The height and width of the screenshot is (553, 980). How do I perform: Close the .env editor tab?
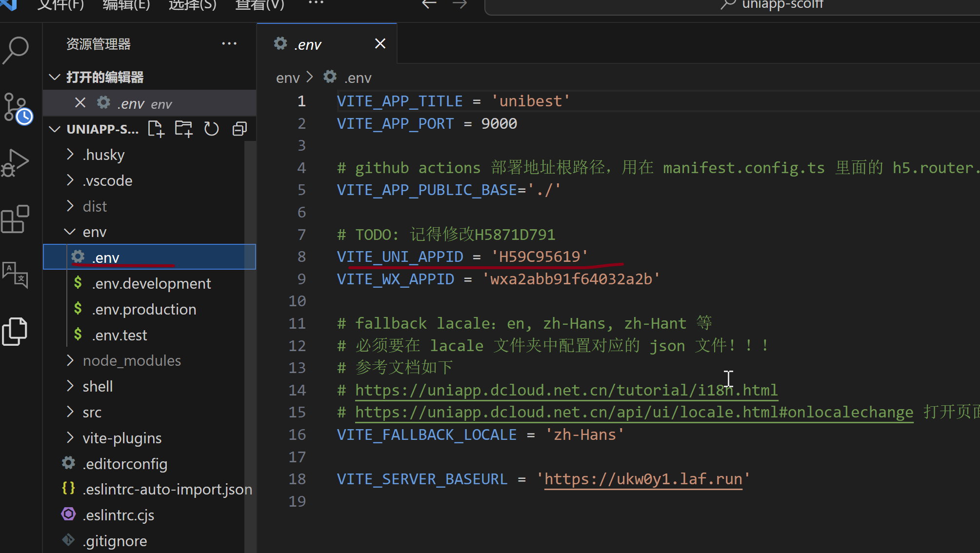coord(380,44)
